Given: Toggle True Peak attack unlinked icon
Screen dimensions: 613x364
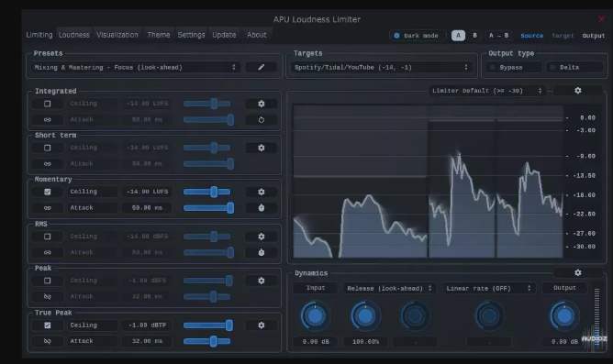Looking at the screenshot, I should point(48,341).
